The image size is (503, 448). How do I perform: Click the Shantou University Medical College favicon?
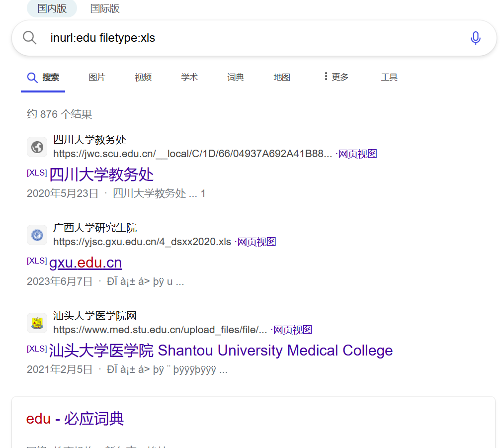(37, 323)
